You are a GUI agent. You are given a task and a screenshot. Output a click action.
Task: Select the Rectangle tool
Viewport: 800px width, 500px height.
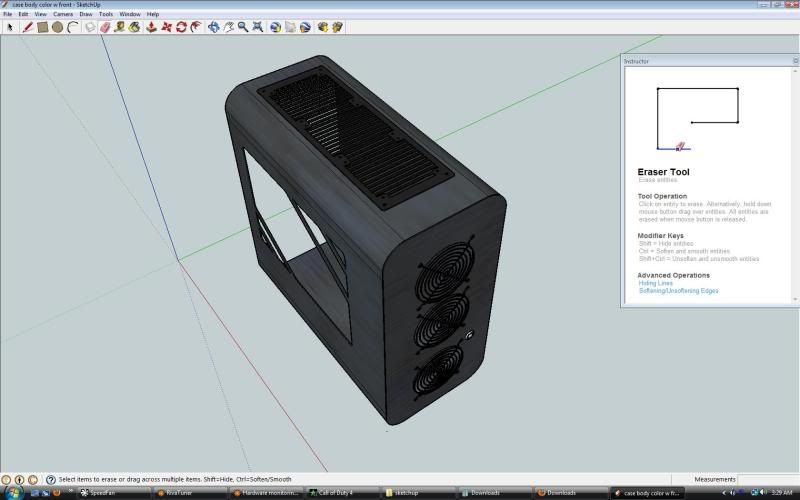point(42,27)
